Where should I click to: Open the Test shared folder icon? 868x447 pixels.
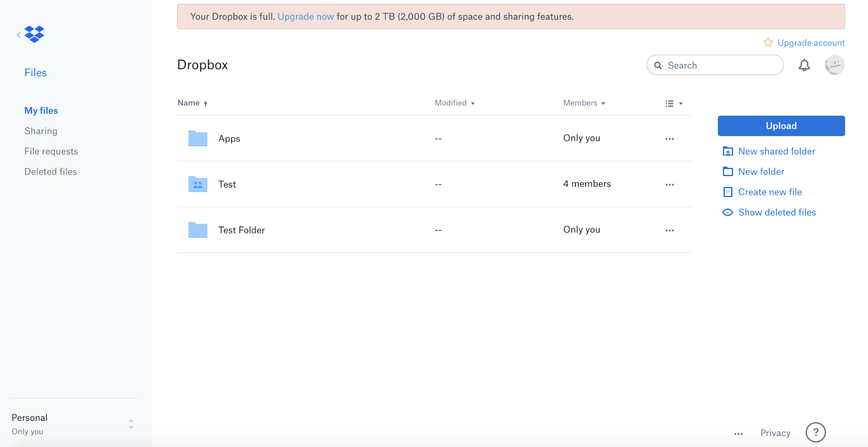click(x=198, y=184)
